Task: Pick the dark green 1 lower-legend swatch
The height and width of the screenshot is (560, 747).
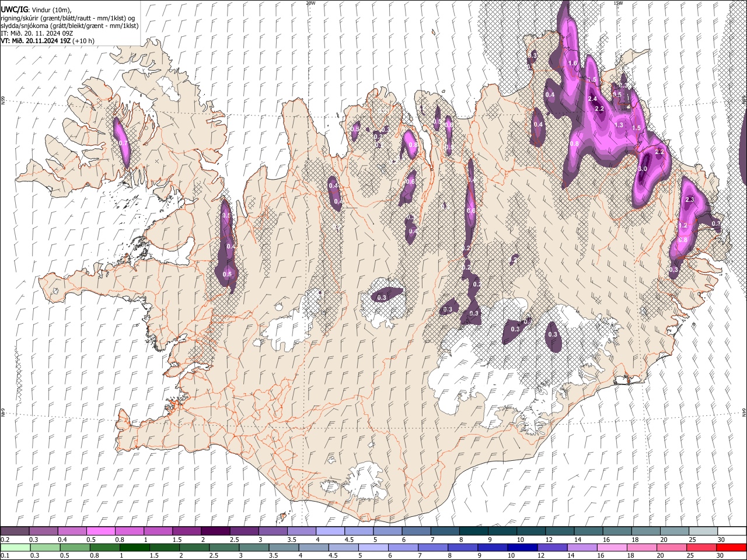Action: (x=134, y=547)
